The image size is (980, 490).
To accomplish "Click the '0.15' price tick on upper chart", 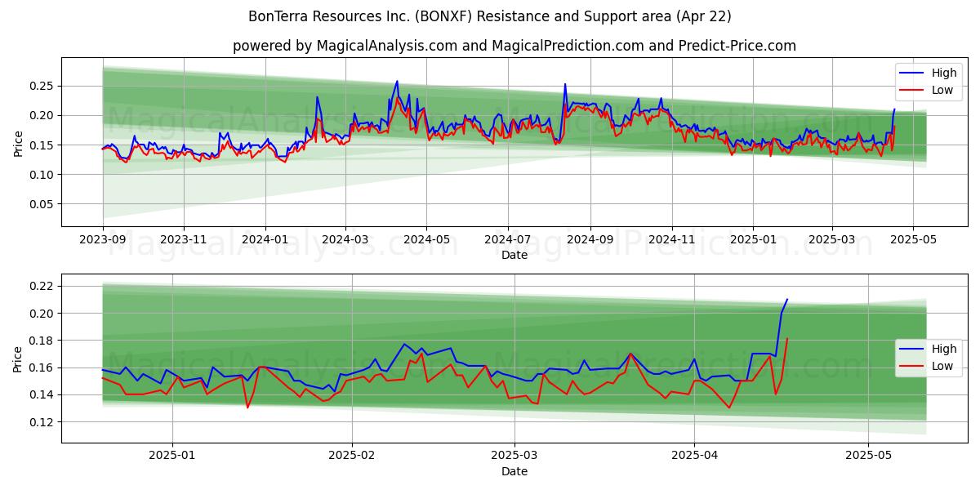I will click(42, 145).
